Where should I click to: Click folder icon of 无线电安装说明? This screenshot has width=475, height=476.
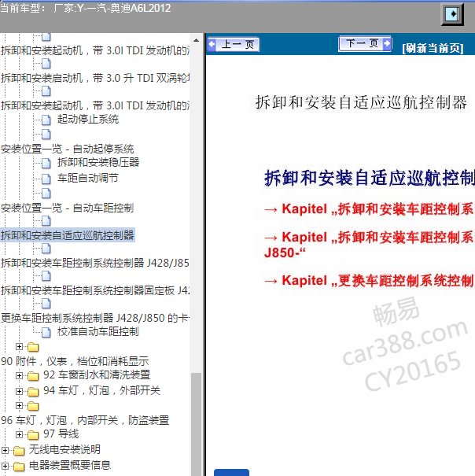click(x=19, y=451)
